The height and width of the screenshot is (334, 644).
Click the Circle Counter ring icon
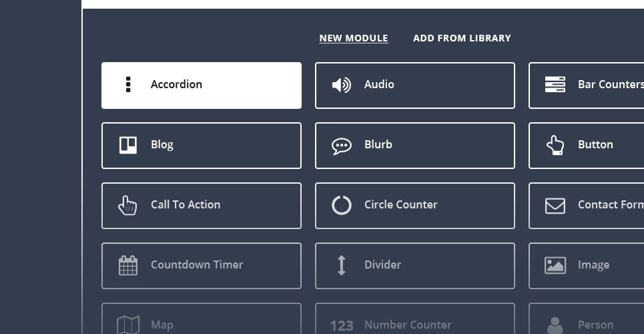click(342, 205)
